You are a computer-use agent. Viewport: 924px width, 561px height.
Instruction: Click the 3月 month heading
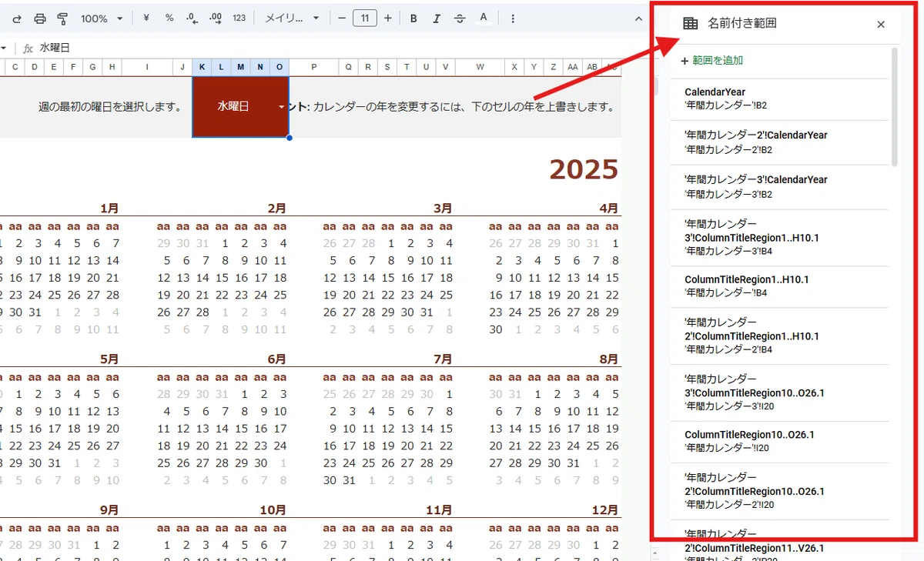(x=443, y=208)
